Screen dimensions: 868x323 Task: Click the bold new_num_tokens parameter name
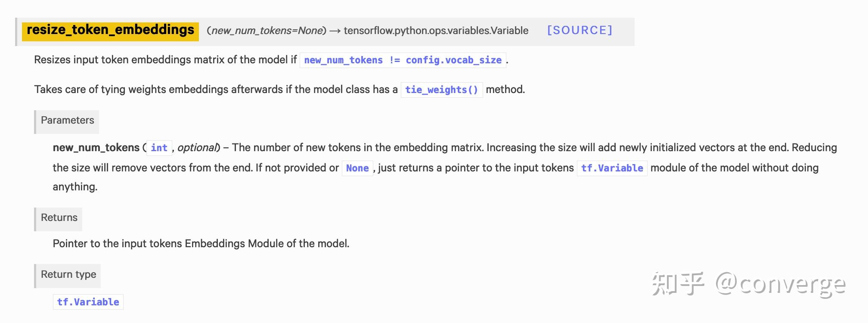96,148
